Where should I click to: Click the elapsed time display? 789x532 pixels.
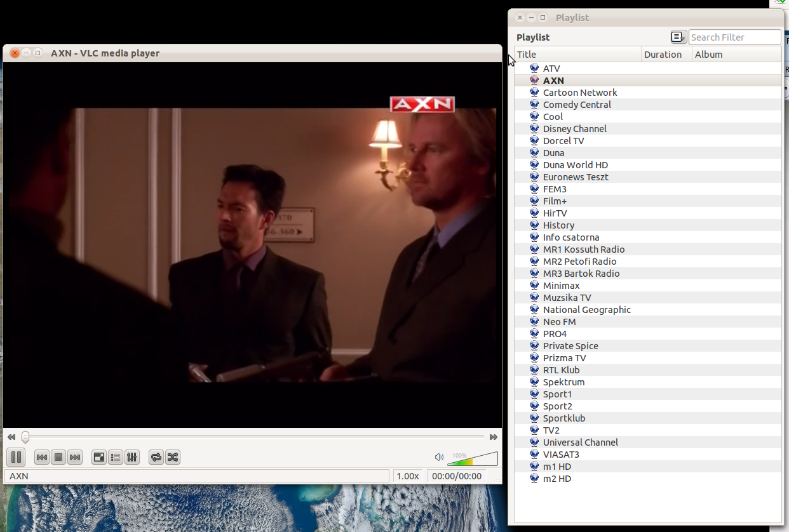click(x=457, y=476)
